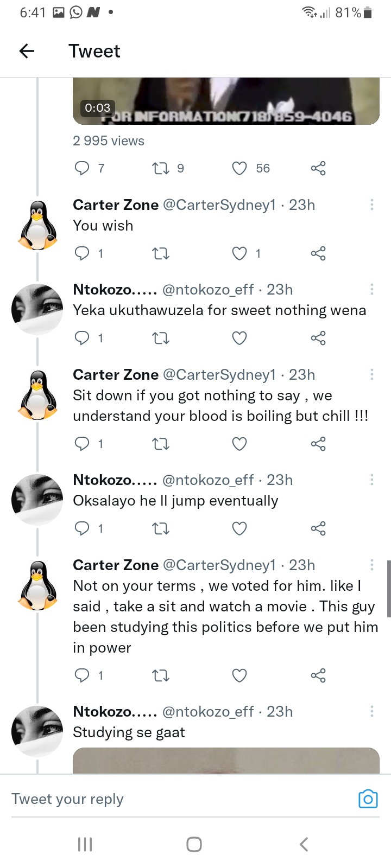This screenshot has height=868, width=391.
Task: Tap Android home navigation button
Action: (x=194, y=844)
